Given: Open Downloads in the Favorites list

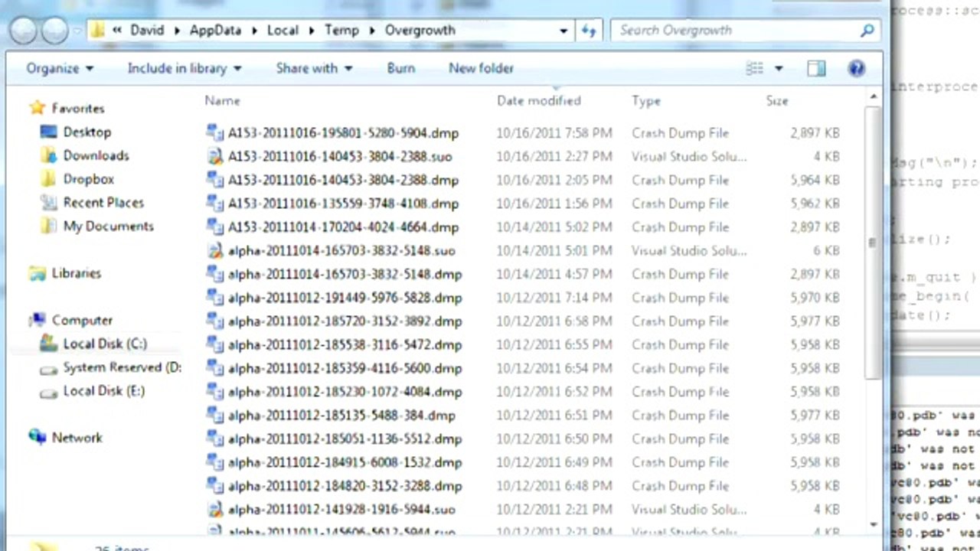Looking at the screenshot, I should (96, 155).
